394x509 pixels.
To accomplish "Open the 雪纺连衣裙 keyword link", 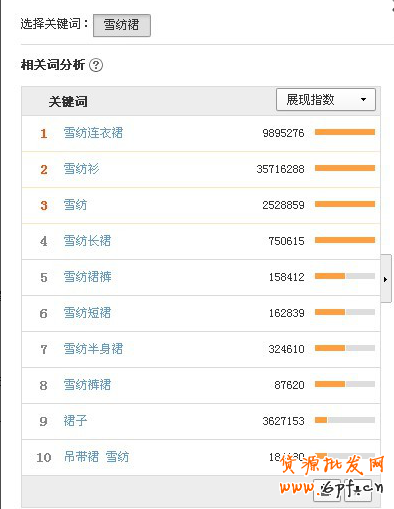I will (x=93, y=133).
